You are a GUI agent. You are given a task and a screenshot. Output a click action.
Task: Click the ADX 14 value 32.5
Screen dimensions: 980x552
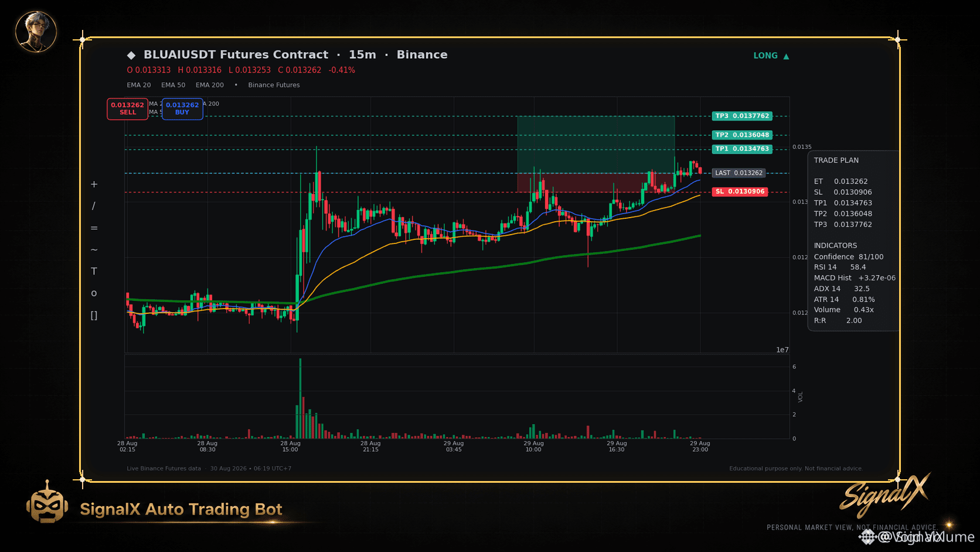tap(862, 289)
